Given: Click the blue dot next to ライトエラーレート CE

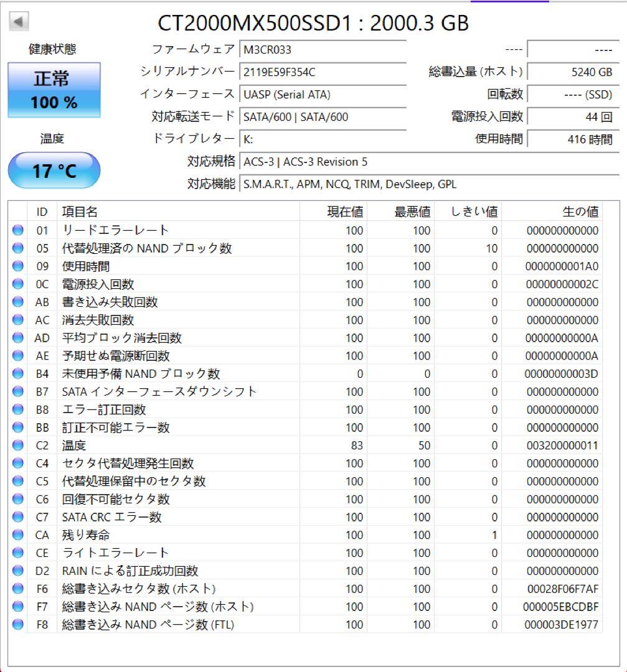Looking at the screenshot, I should [17, 553].
